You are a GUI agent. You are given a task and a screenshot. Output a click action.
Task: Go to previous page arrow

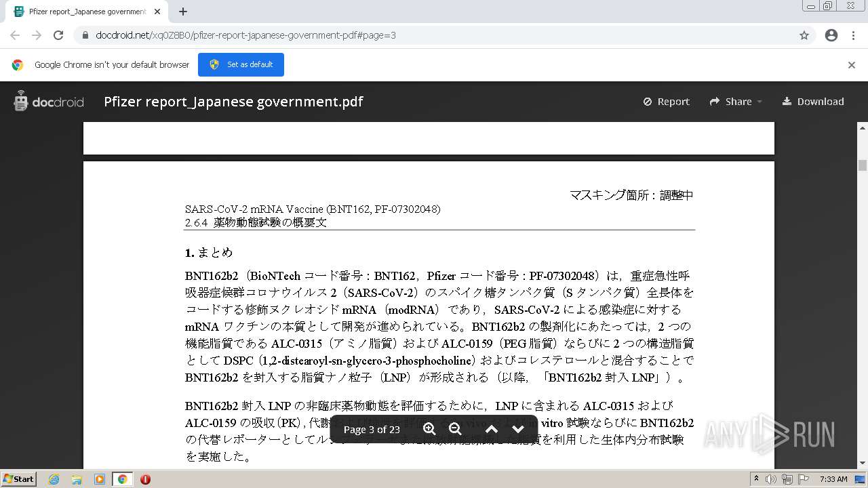click(492, 429)
